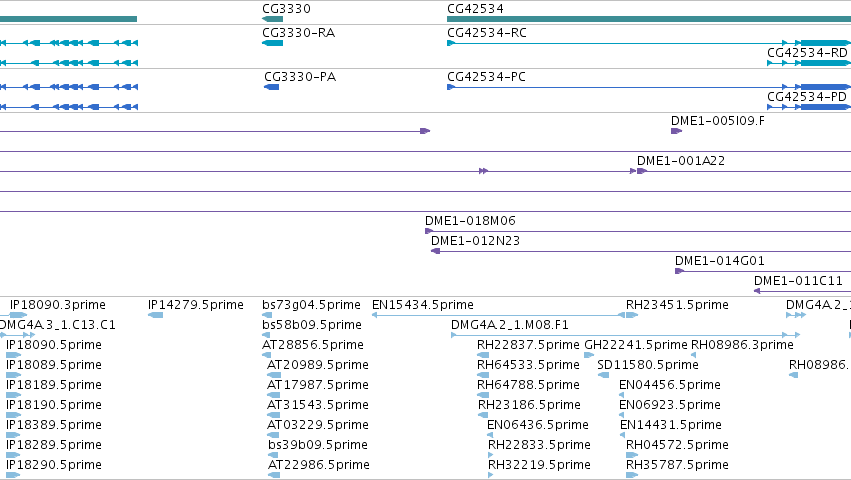
Task: Select EST RH22837.5prime
Action: pos(528,345)
